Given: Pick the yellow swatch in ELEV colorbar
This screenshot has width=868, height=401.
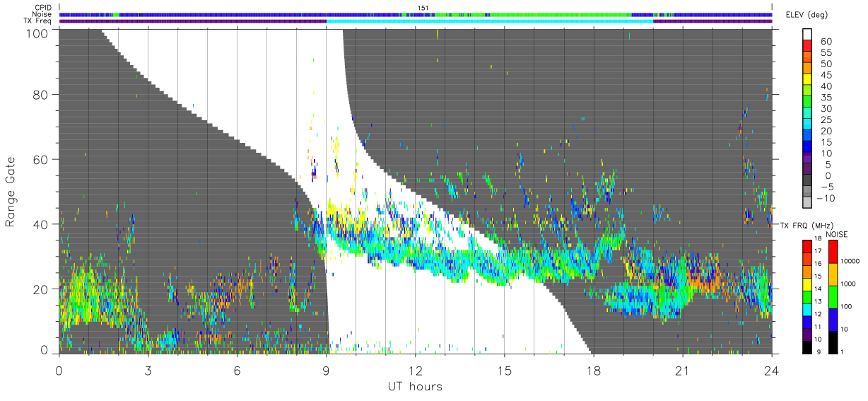Looking at the screenshot, I should click(x=807, y=79).
